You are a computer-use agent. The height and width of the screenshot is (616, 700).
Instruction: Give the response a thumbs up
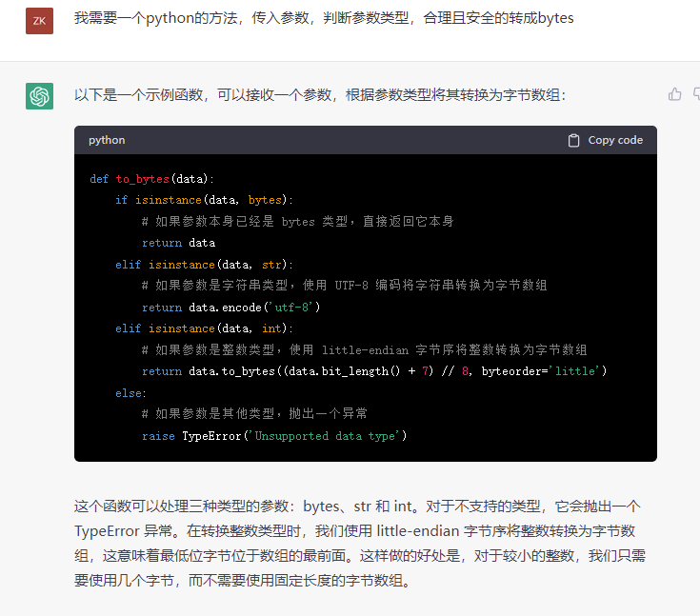point(674,94)
